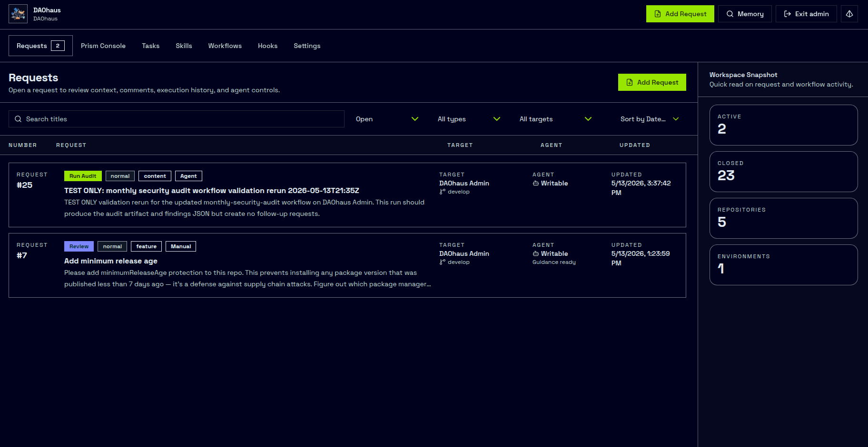Click the feature tag on request #7
Viewport: 868px width, 447px height.
[x=146, y=246]
